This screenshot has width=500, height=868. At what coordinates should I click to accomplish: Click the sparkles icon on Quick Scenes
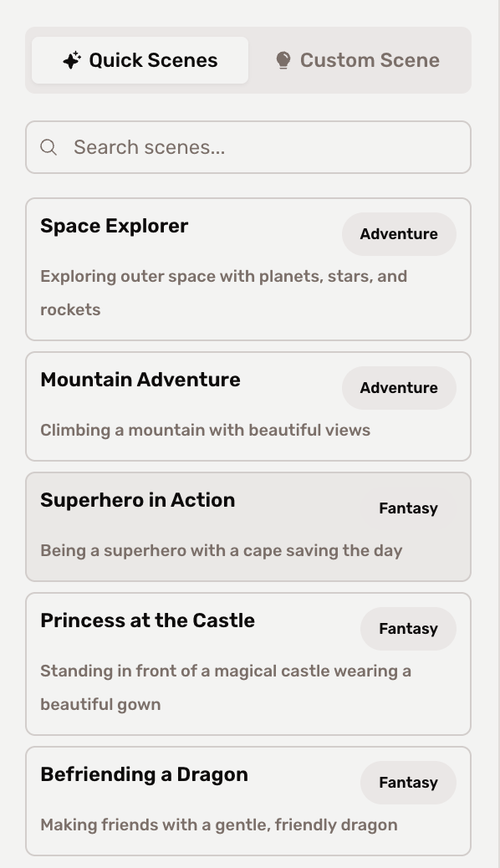(73, 59)
